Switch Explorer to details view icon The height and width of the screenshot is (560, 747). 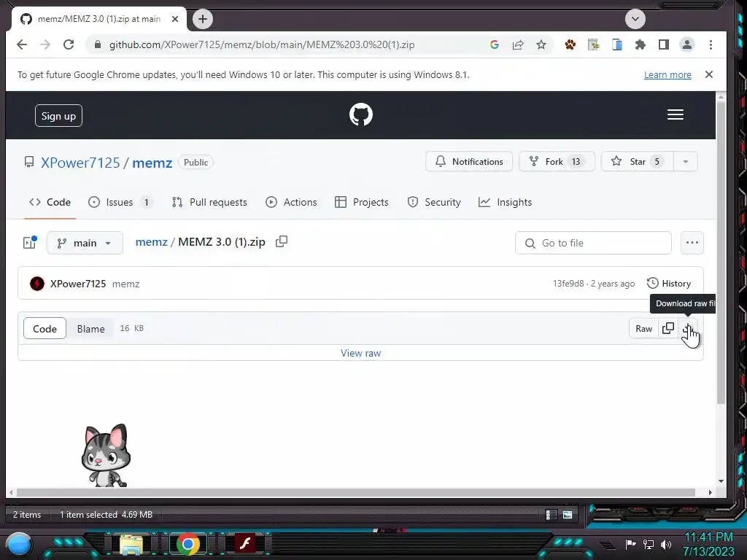click(551, 515)
